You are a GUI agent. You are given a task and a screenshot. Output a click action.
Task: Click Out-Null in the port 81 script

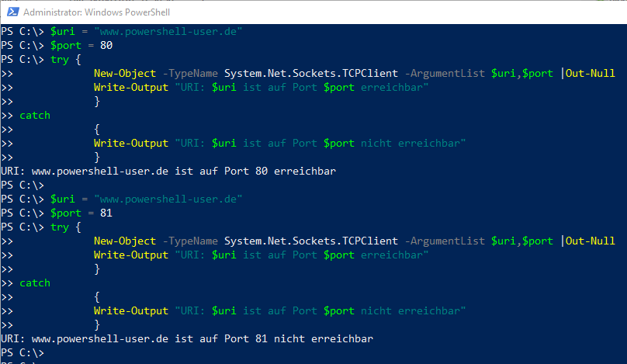pos(591,241)
